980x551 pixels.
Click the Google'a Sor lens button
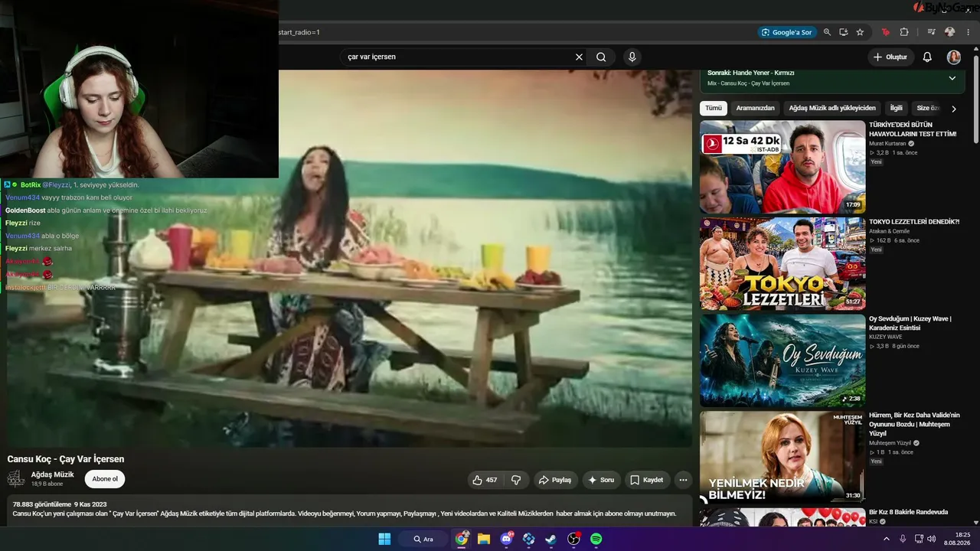[x=786, y=32]
